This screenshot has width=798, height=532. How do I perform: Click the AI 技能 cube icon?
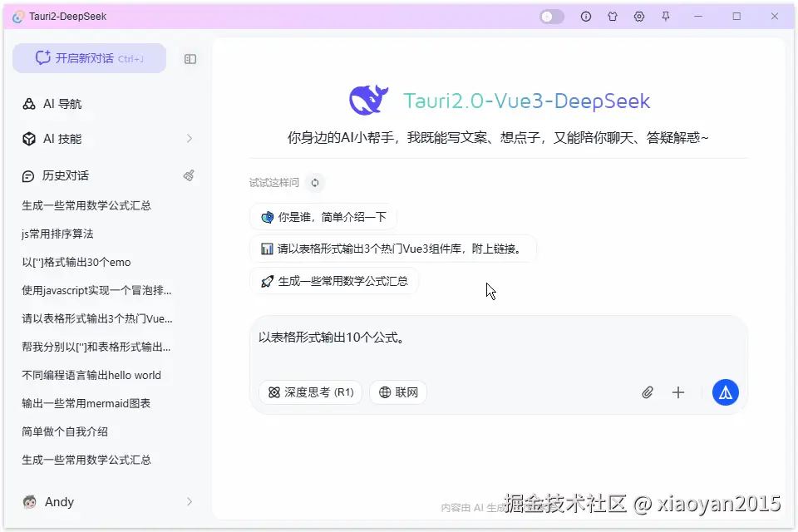(29, 139)
